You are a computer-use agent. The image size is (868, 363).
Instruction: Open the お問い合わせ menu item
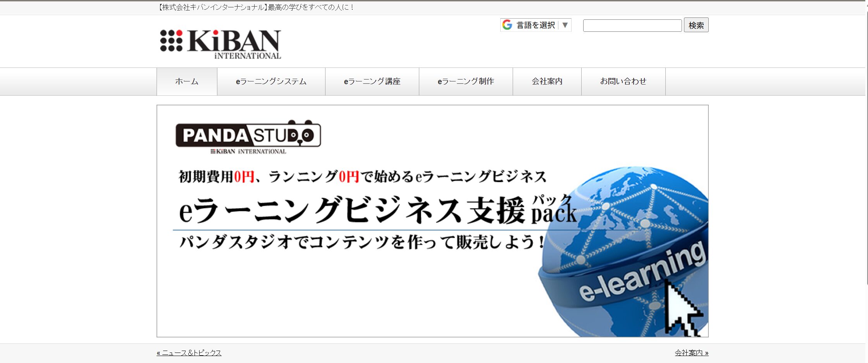tap(623, 81)
